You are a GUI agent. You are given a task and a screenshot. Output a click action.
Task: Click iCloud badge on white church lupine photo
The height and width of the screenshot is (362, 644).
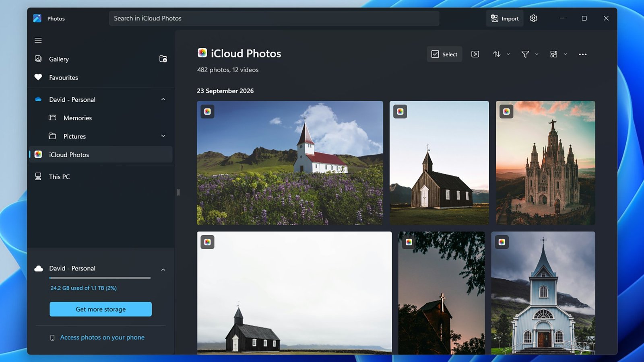click(207, 111)
